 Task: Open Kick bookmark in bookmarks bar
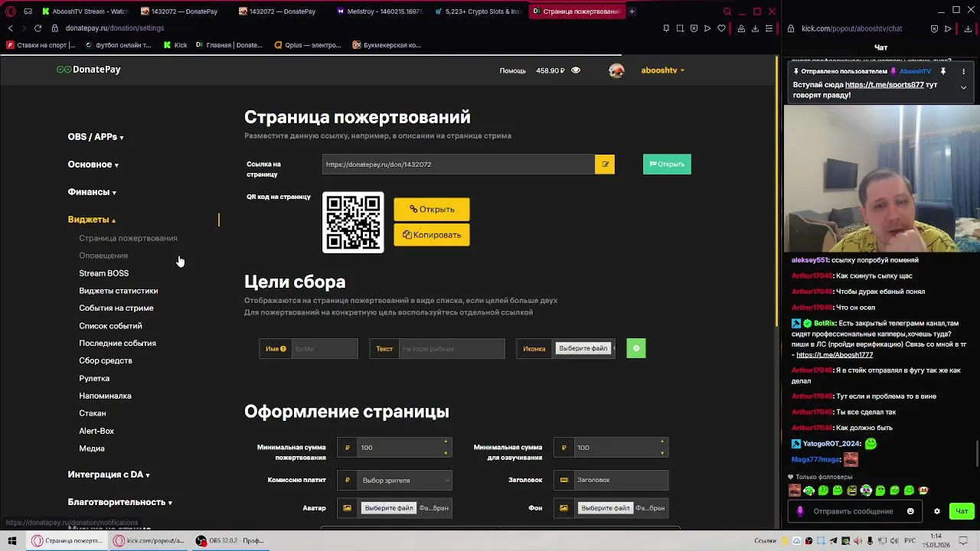coord(175,45)
